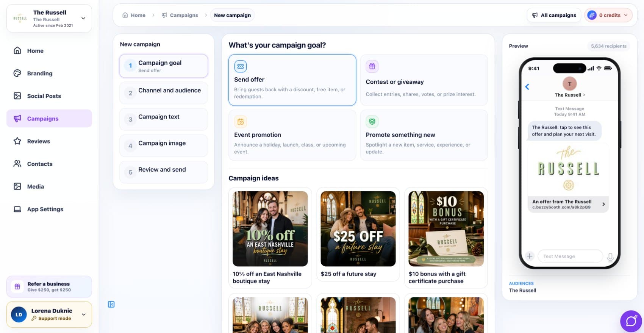Select 10% off East Nashville boutique stay idea

(270, 238)
